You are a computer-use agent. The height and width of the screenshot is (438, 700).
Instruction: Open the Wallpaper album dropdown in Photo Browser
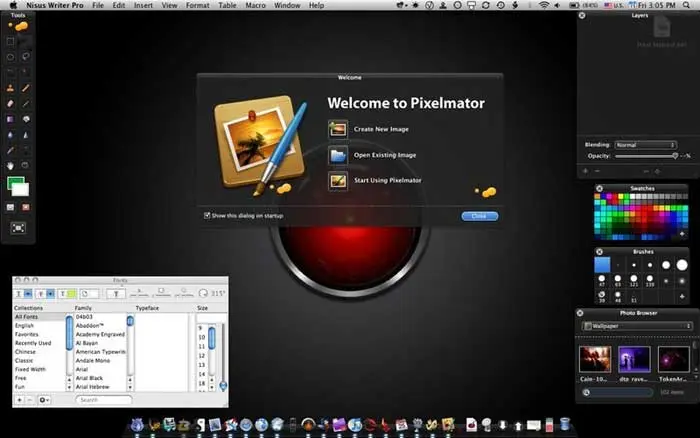pyautogui.click(x=637, y=326)
